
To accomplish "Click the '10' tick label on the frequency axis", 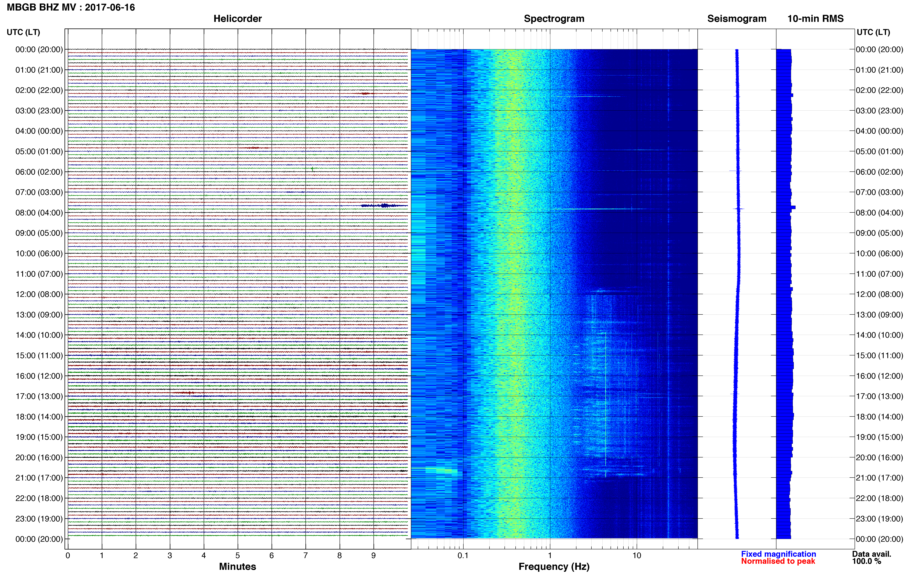I will (x=636, y=555).
